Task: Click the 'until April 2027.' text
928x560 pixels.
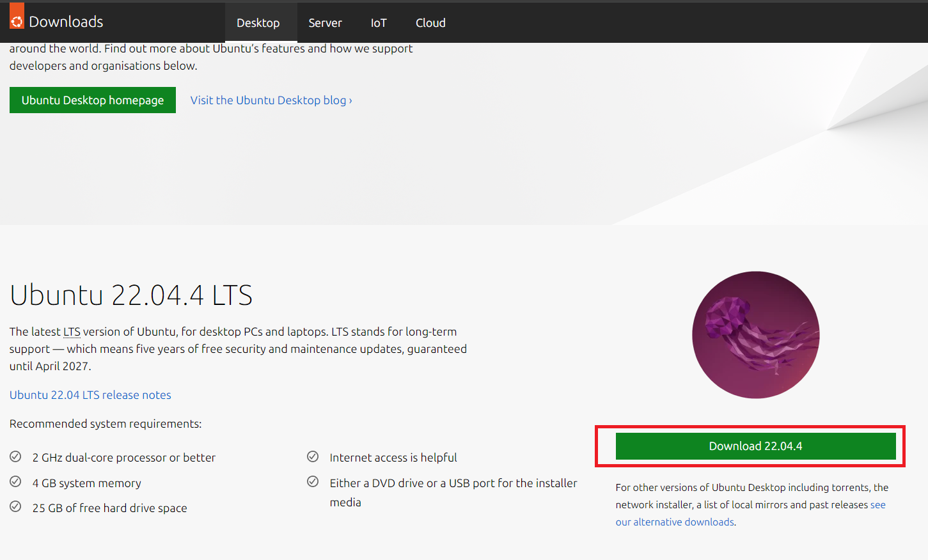Action: coord(51,366)
